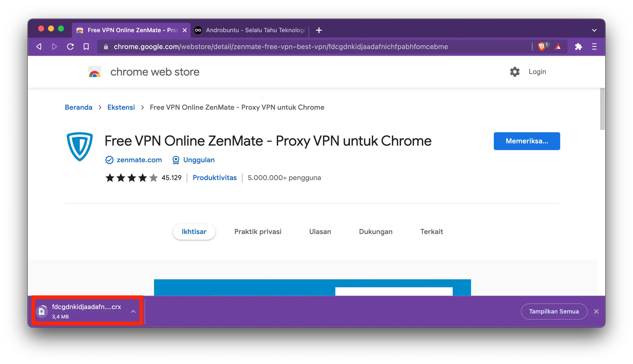The width and height of the screenshot is (633, 364).
Task: Open the browser hamburger menu
Action: click(594, 47)
